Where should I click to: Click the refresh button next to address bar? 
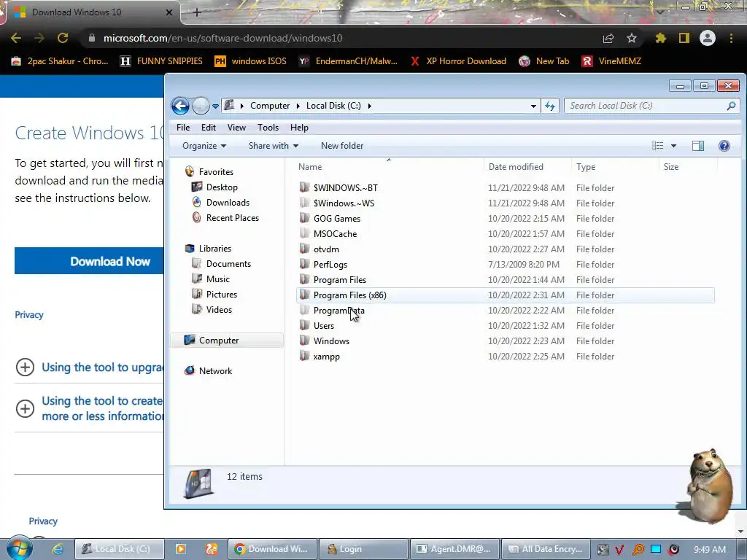550,106
